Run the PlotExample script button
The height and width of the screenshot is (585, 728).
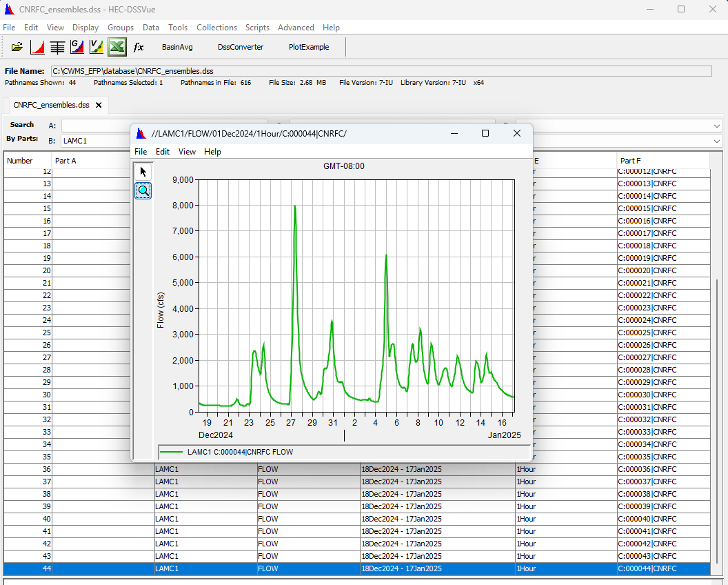309,47
